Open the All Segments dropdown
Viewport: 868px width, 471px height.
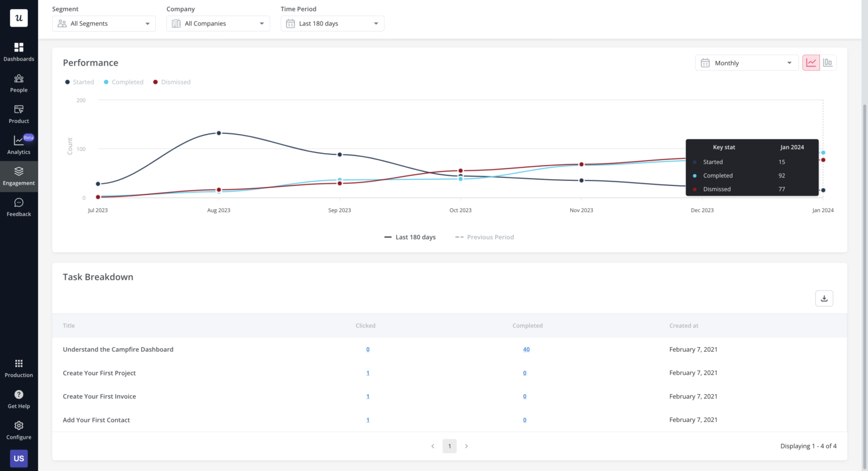click(103, 23)
